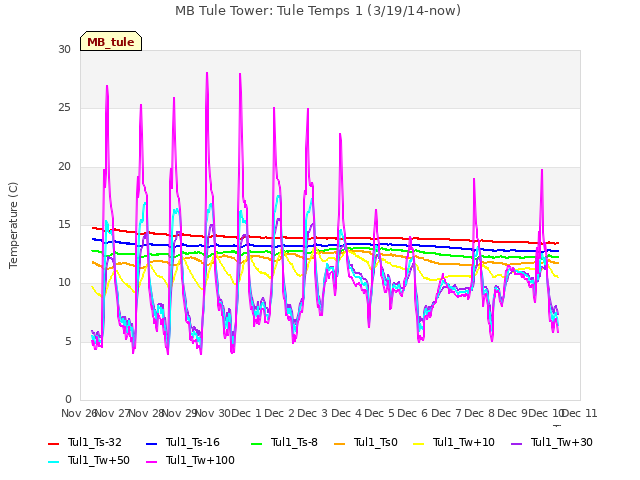
Task: Click the Dec 11 x-axis label
Action: pyautogui.click(x=580, y=413)
